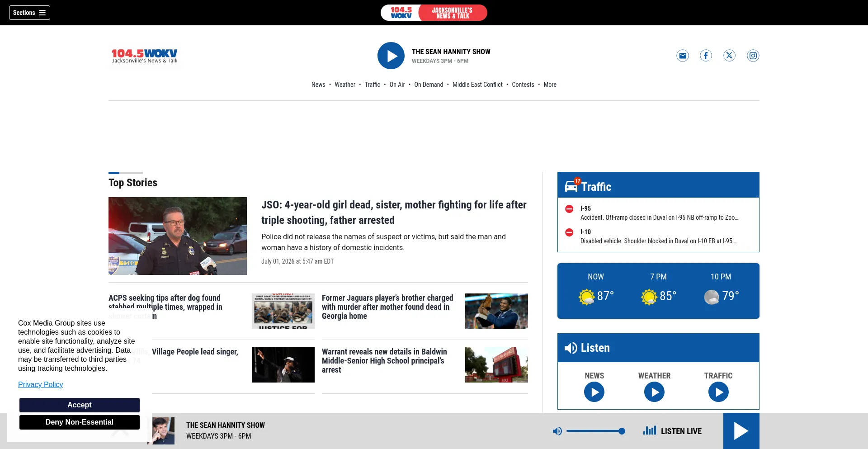The width and height of the screenshot is (868, 449).
Task: Click Sean Hannity host photo in player
Action: point(163,431)
